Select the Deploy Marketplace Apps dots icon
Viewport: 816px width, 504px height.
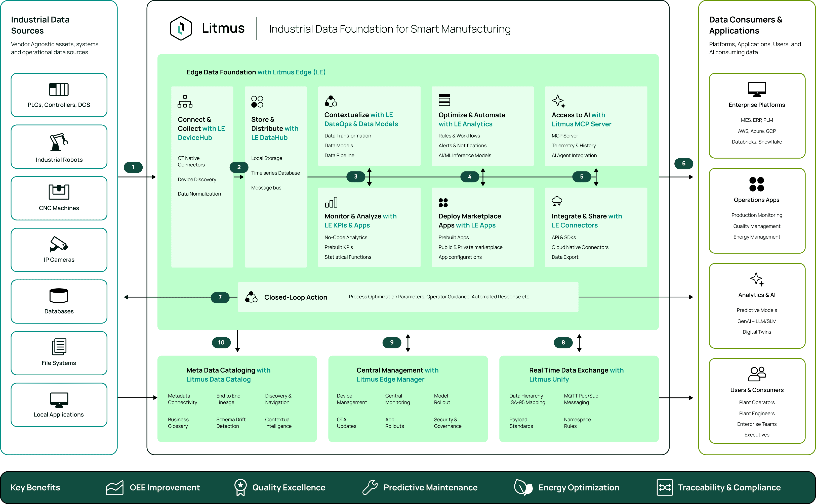click(x=443, y=203)
